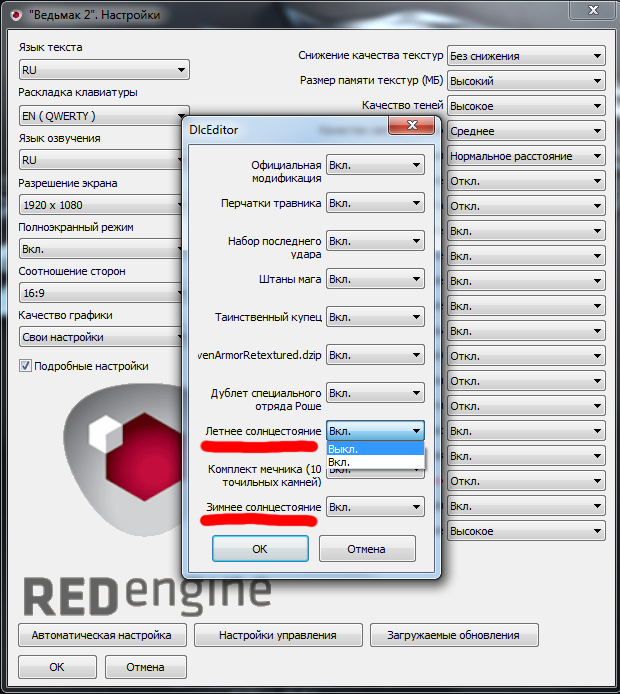620x694 pixels.
Task: Open the Качество графики Свои настройки dropdown
Action: (x=101, y=337)
